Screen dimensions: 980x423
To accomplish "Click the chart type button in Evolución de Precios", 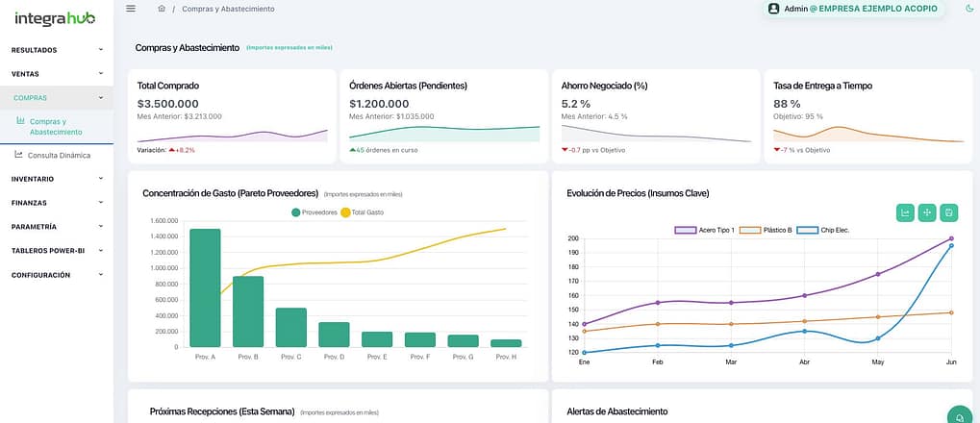I will point(904,212).
